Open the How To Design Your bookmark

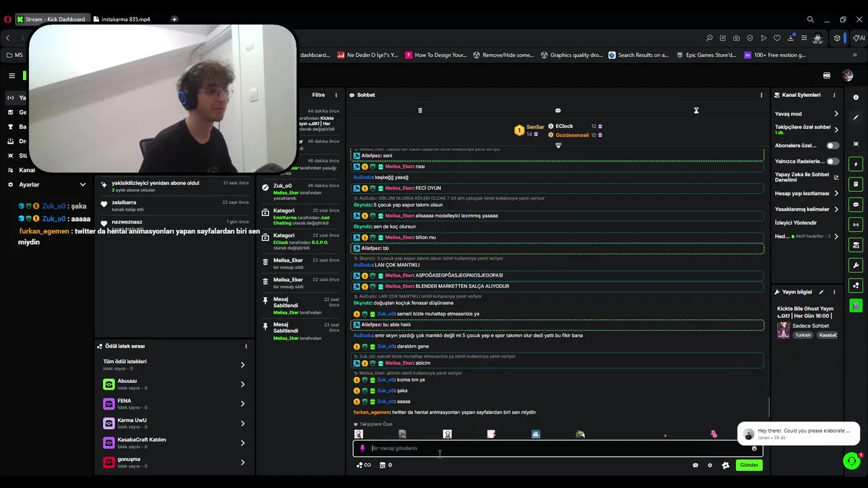pyautogui.click(x=436, y=55)
